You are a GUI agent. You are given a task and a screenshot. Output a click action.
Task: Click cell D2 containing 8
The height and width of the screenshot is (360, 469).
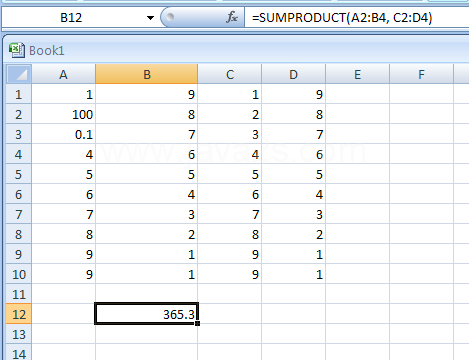tap(293, 114)
